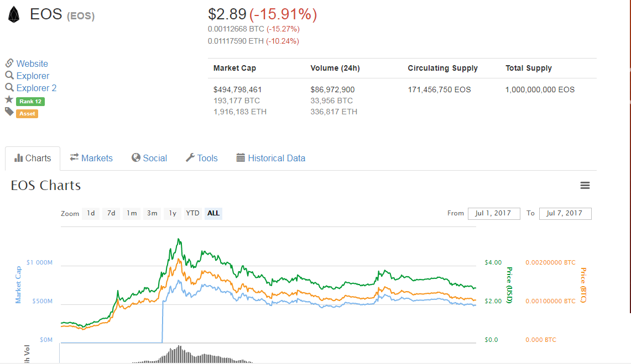Click the EOS Charts heading
Screen dimensions: 631x364
[x=46, y=185]
